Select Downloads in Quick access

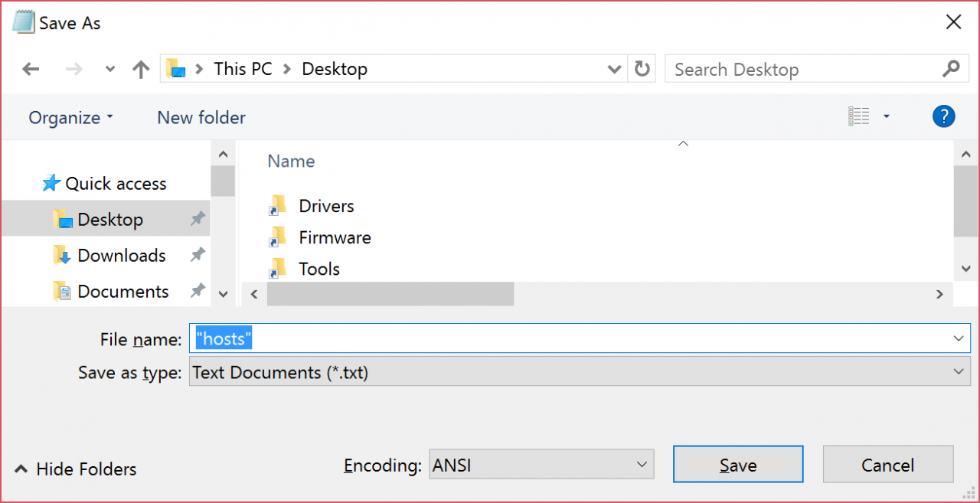click(121, 256)
